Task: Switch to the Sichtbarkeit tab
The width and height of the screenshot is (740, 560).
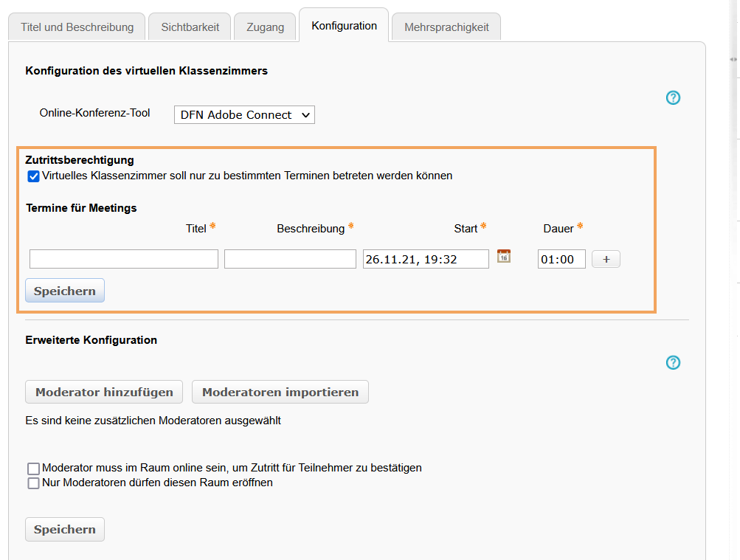Action: click(x=189, y=27)
